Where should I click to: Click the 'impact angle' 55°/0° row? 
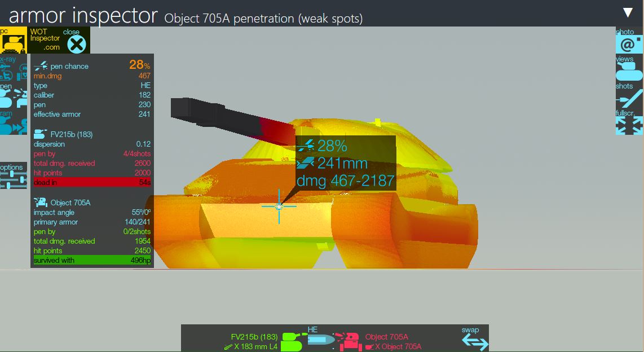[92, 212]
